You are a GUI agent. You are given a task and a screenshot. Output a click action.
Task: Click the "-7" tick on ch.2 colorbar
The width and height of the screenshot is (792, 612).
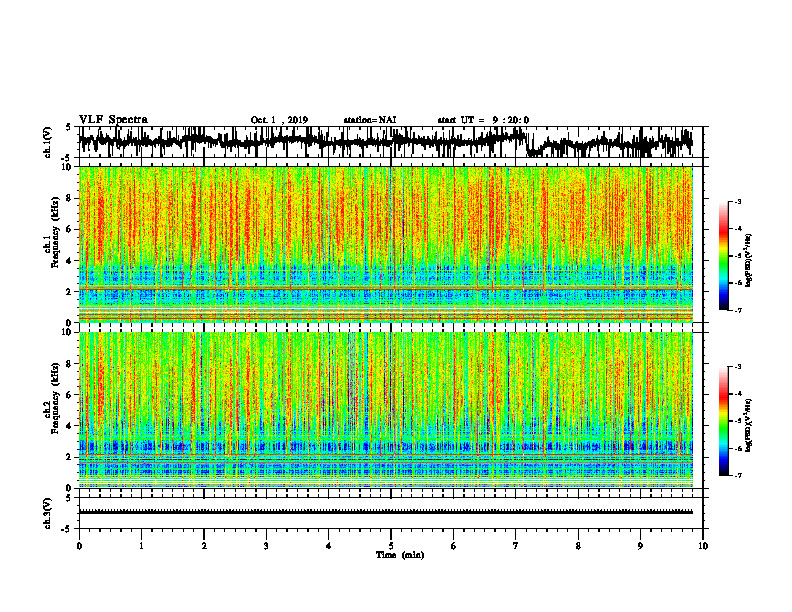point(738,475)
